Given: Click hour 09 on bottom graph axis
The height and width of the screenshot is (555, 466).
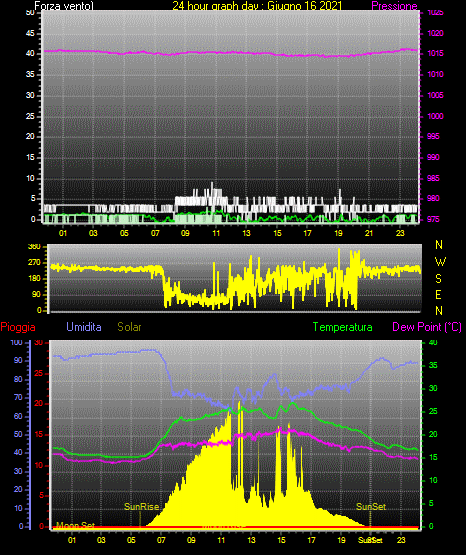Looking at the screenshot, I should (191, 540).
